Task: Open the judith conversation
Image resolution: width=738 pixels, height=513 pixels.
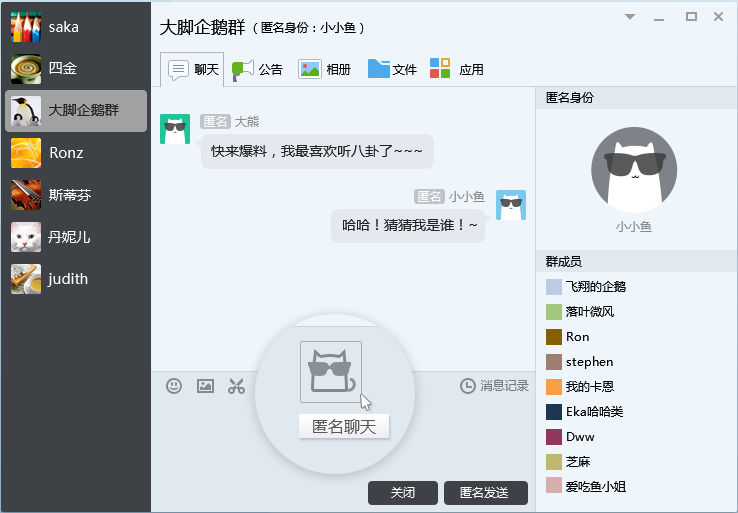Action: pos(76,279)
